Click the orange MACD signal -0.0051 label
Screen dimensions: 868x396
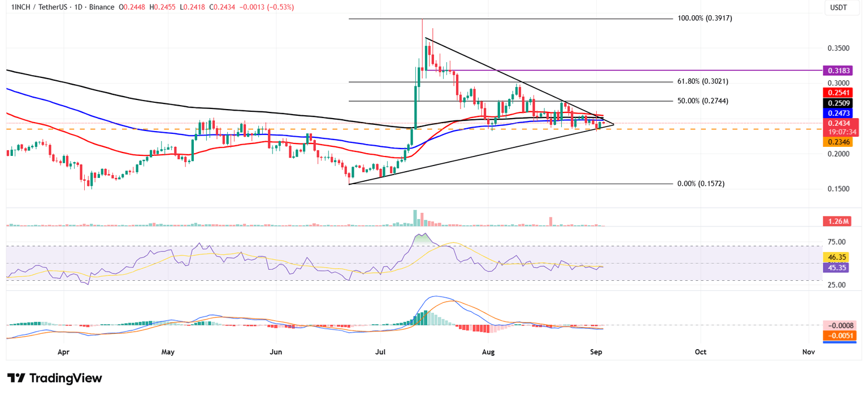[840, 336]
